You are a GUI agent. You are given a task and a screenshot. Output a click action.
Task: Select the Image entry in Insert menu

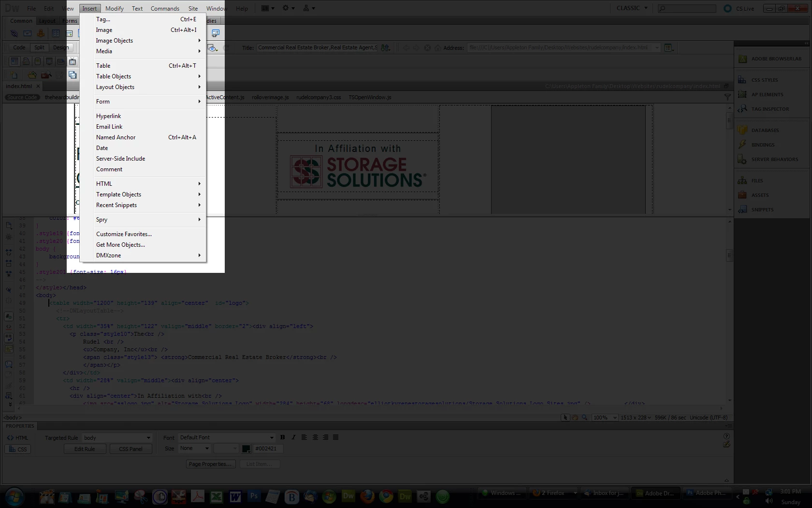click(149, 30)
